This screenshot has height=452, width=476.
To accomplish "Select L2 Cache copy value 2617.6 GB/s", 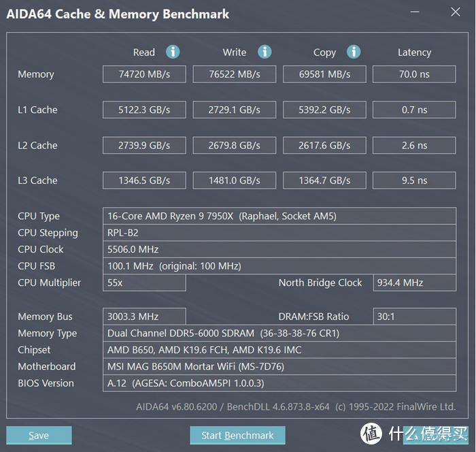I will coord(324,145).
